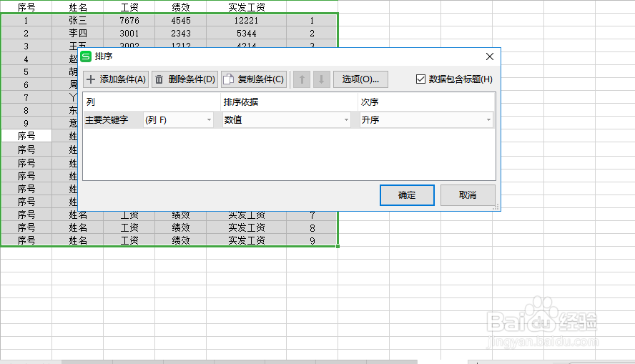Open the 排序依据 dropdown showing 数值

pyautogui.click(x=286, y=120)
